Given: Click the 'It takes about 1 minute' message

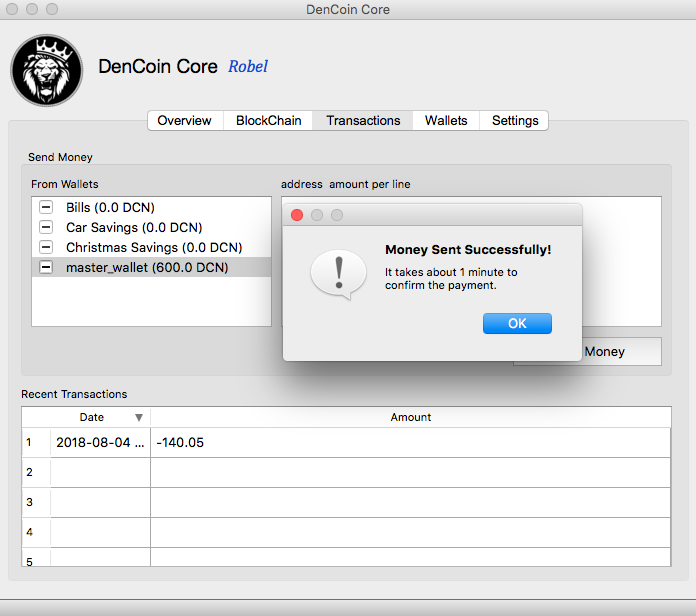Looking at the screenshot, I should pyautogui.click(x=451, y=279).
